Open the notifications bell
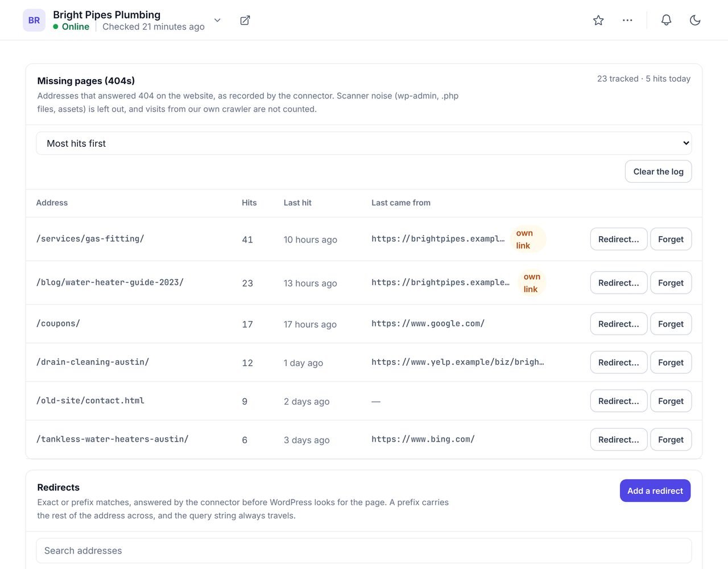 (x=666, y=20)
